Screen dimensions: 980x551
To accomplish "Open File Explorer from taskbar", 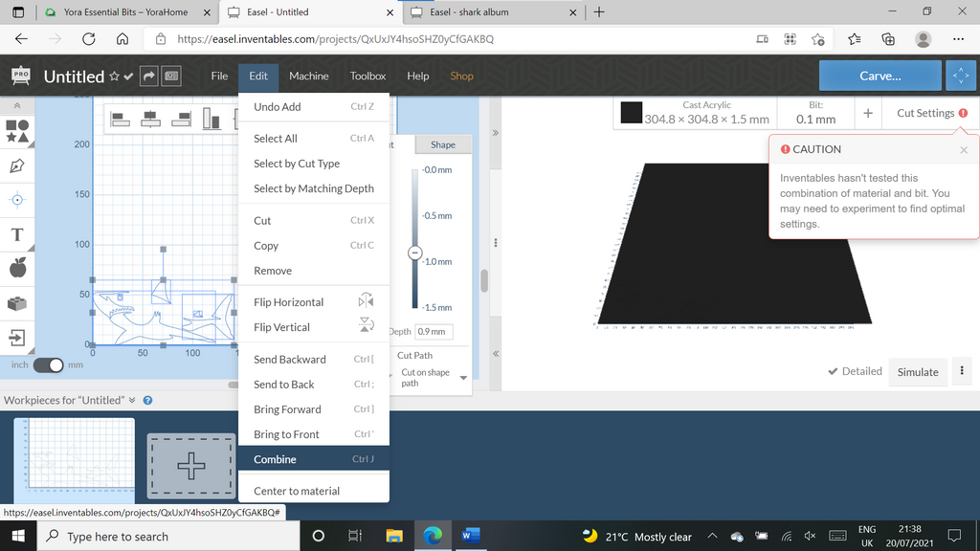I will (393, 536).
